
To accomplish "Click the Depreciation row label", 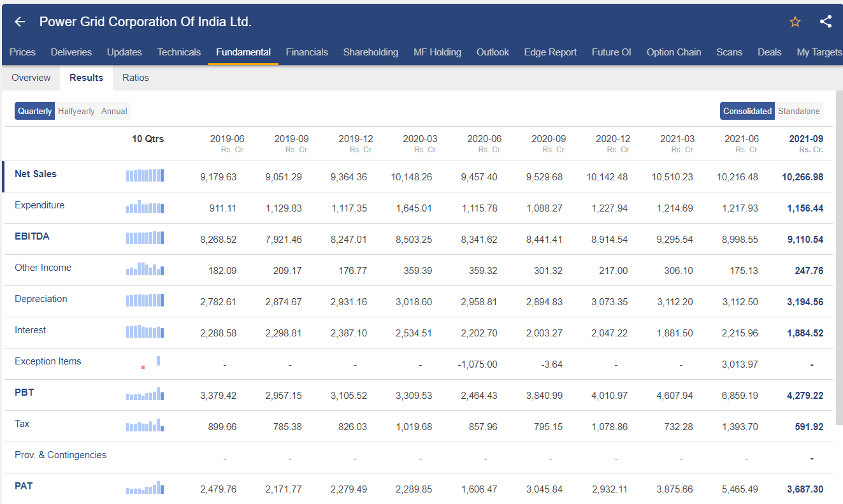I will (x=41, y=299).
